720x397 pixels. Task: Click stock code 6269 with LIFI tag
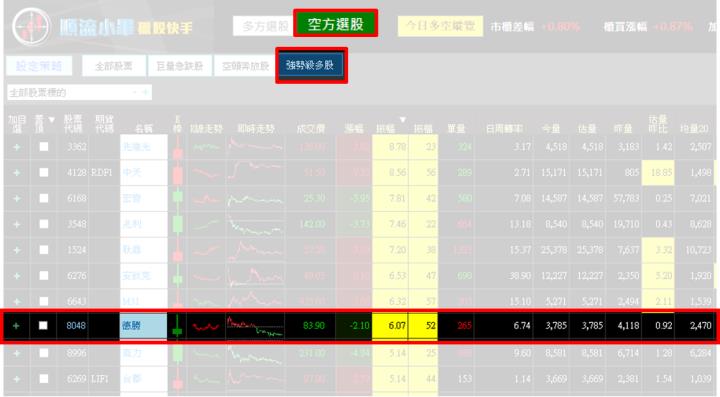tap(76, 379)
